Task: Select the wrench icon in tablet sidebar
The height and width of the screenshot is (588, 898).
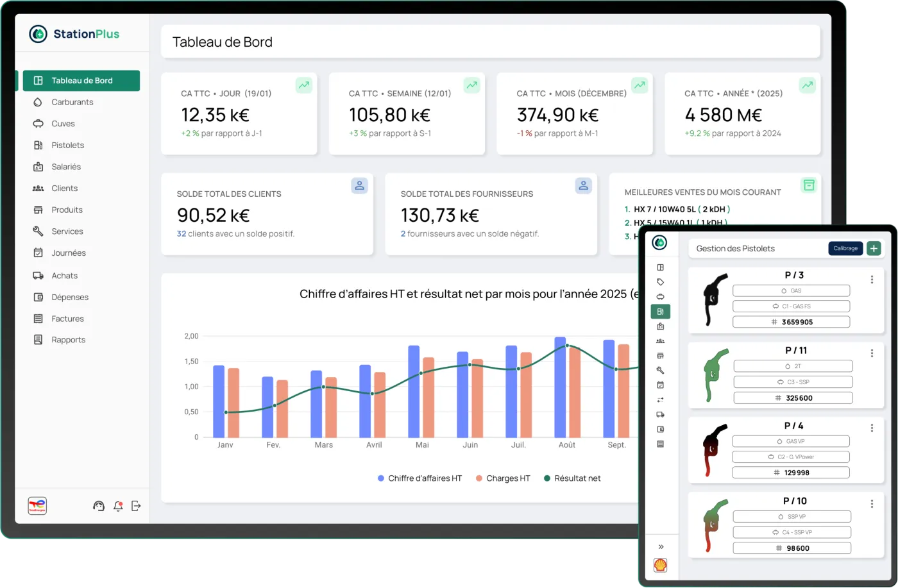Action: 660,370
